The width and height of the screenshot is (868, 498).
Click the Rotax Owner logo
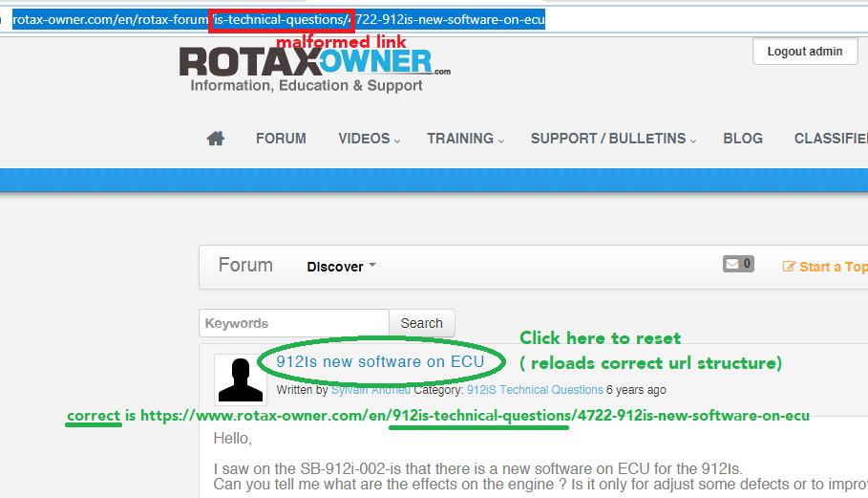point(314,67)
